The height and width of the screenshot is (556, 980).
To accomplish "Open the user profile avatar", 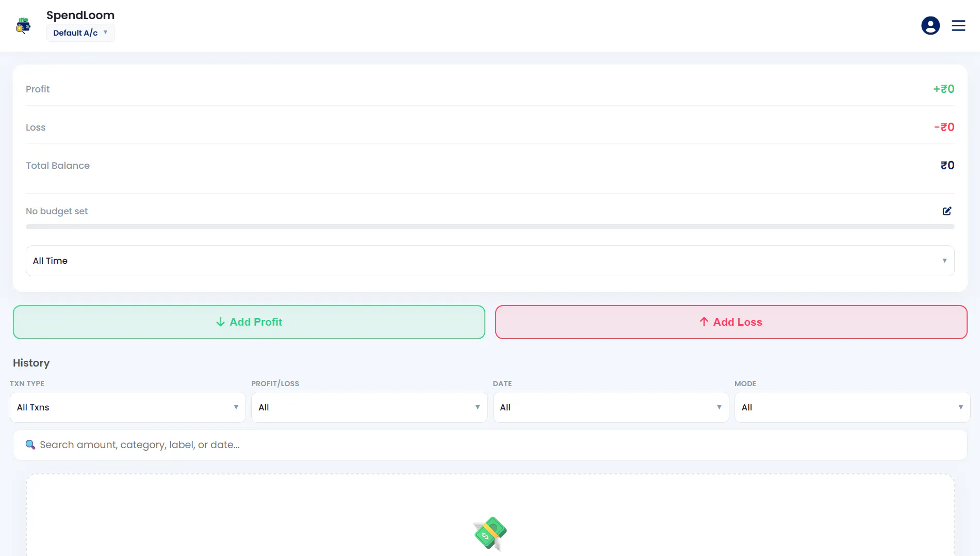I will click(930, 25).
